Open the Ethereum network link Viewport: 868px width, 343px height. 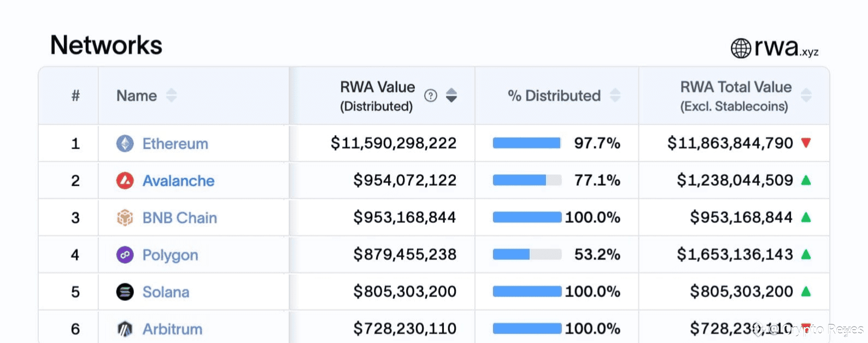175,144
